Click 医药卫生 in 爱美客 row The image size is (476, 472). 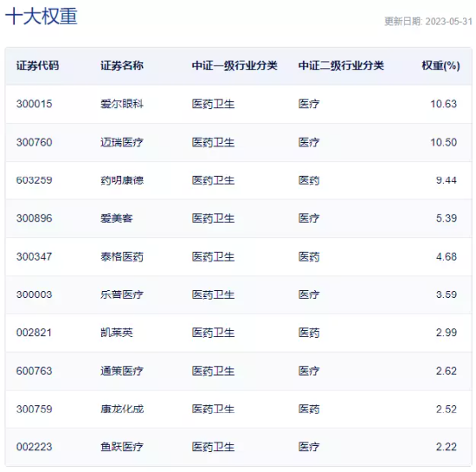pyautogui.click(x=213, y=218)
